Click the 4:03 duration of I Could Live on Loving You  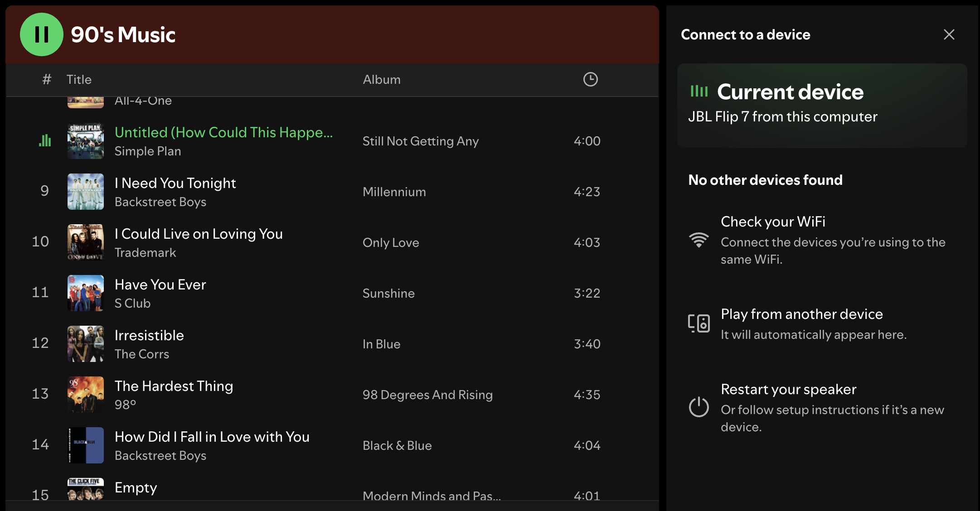click(x=587, y=242)
